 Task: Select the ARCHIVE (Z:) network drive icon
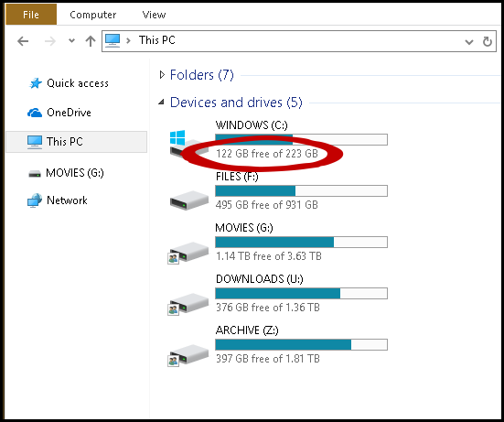point(188,355)
